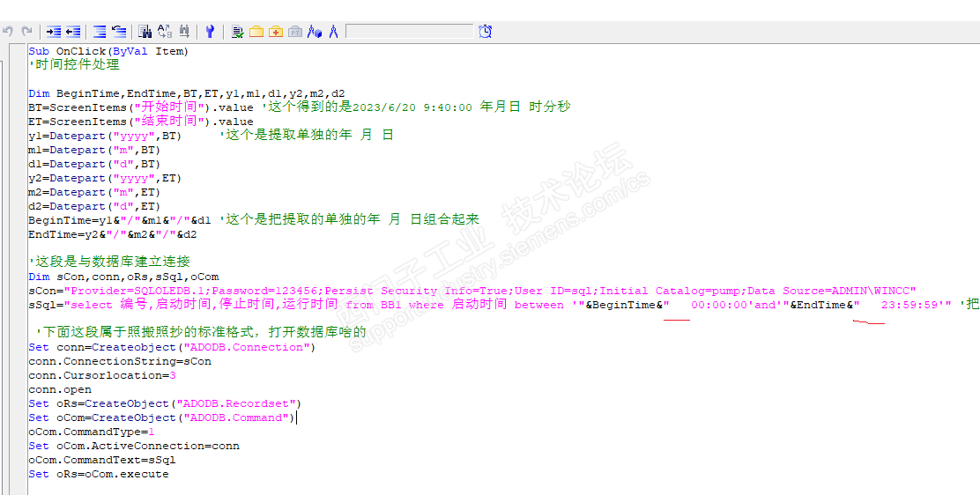The image size is (980, 495).
Task: Click the alarm clock icon
Action: pyautogui.click(x=485, y=31)
